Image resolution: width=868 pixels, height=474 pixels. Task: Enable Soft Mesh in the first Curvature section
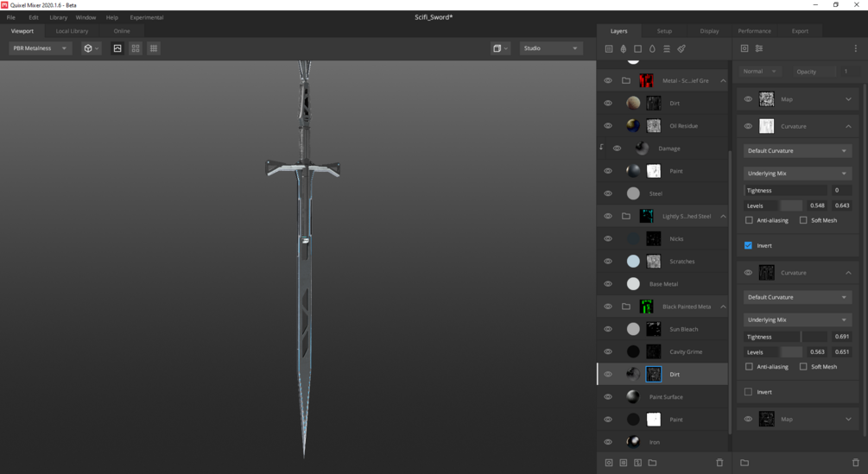(803, 220)
